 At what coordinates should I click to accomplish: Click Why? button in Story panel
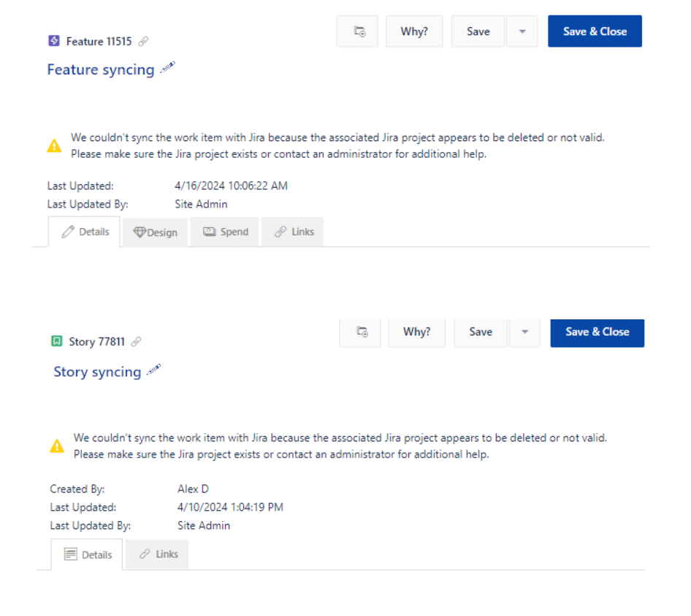[416, 332]
